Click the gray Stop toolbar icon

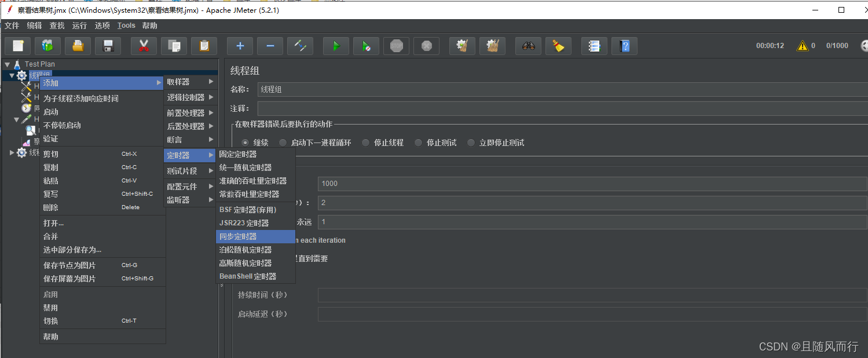397,46
